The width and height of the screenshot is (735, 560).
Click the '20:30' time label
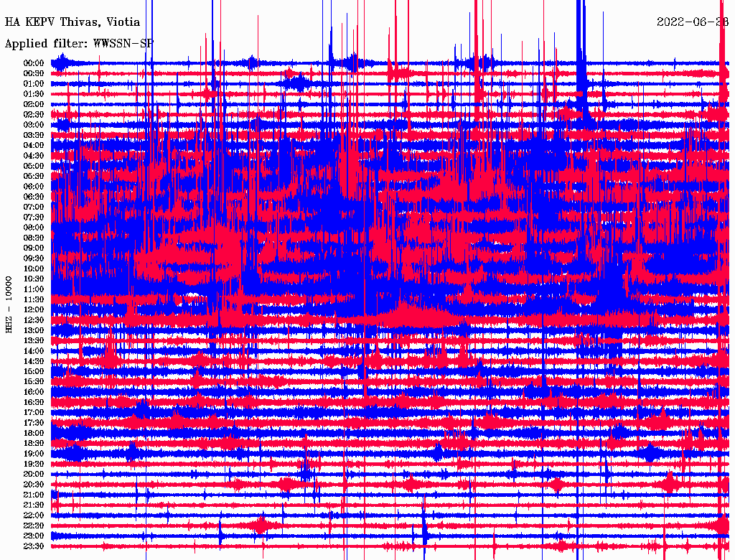34,485
